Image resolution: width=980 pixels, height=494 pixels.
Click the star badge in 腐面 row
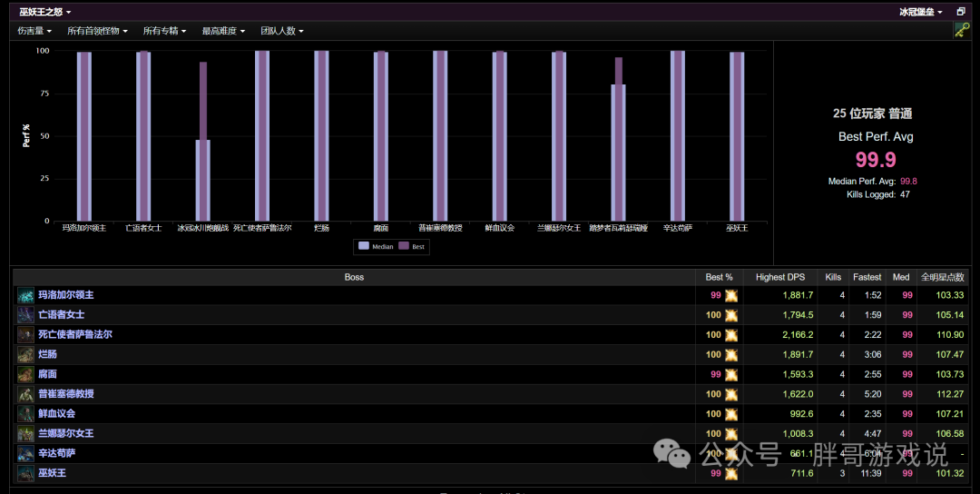pyautogui.click(x=731, y=374)
